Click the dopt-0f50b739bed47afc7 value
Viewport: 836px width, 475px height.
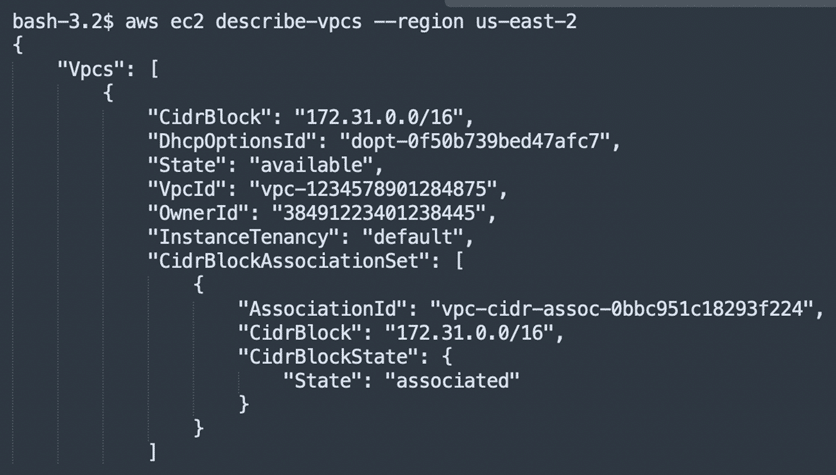(475, 141)
